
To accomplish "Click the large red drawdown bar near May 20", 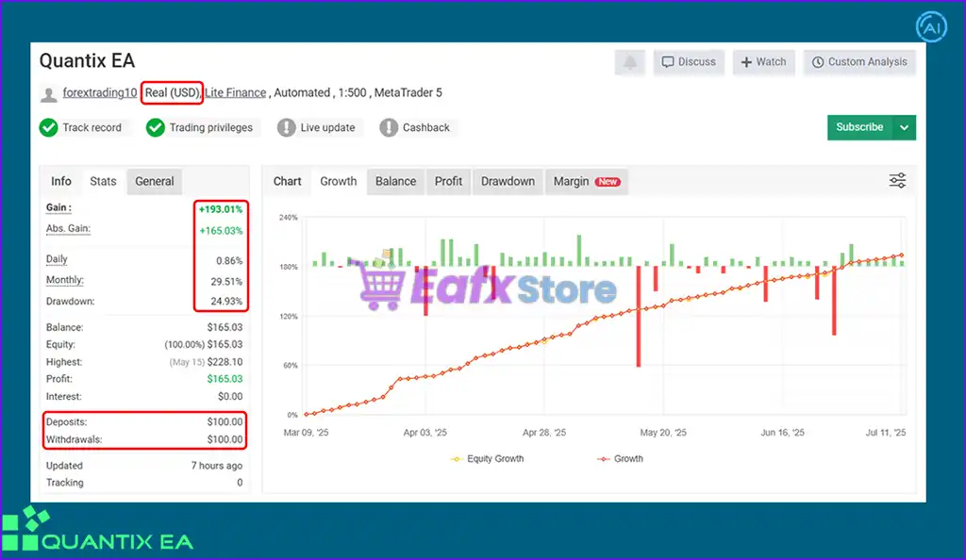I will [x=639, y=316].
